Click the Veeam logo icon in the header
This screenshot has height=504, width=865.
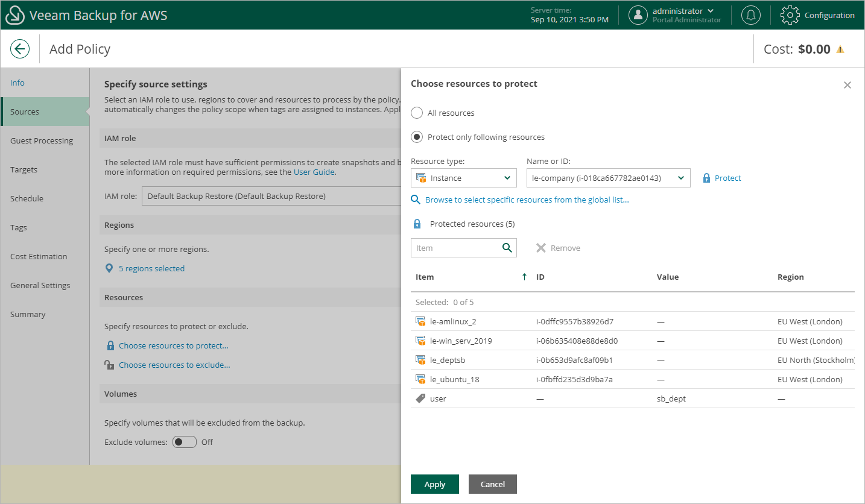pyautogui.click(x=14, y=15)
